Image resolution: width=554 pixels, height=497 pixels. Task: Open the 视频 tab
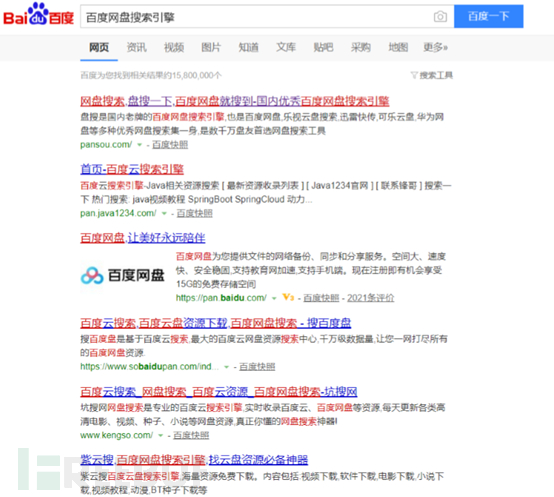[174, 47]
